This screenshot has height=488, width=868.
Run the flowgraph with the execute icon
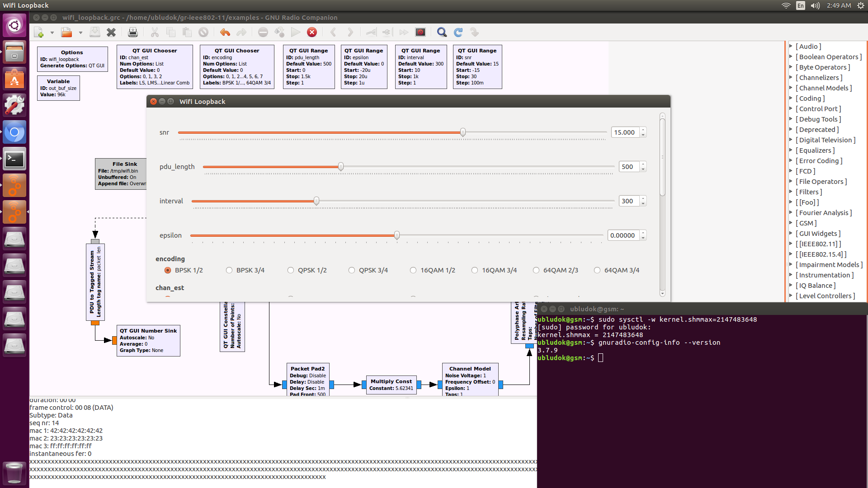coord(295,32)
